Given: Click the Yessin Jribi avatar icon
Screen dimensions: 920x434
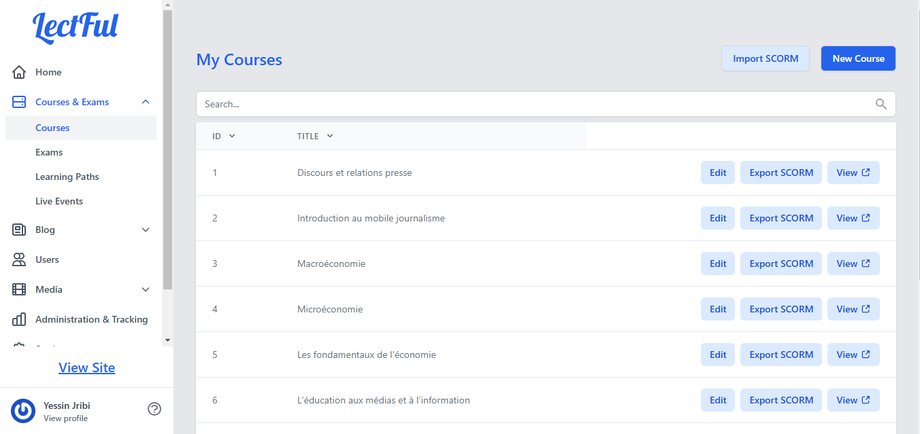Looking at the screenshot, I should click(23, 410).
